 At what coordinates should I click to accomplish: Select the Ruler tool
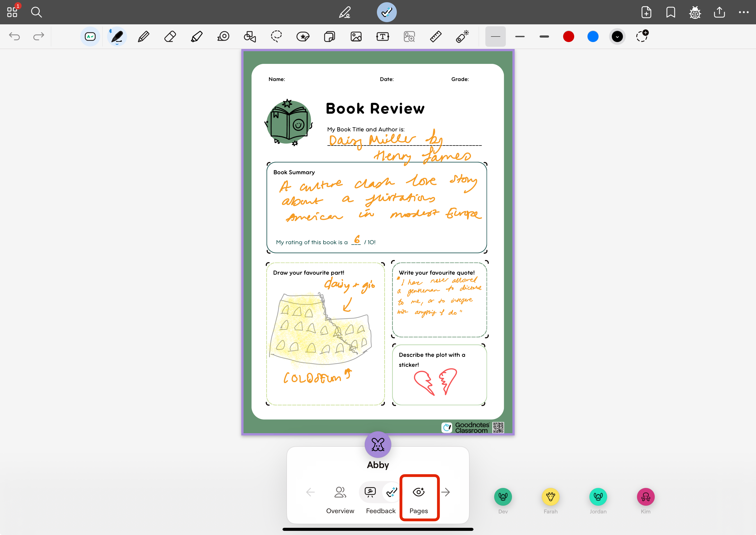436,37
